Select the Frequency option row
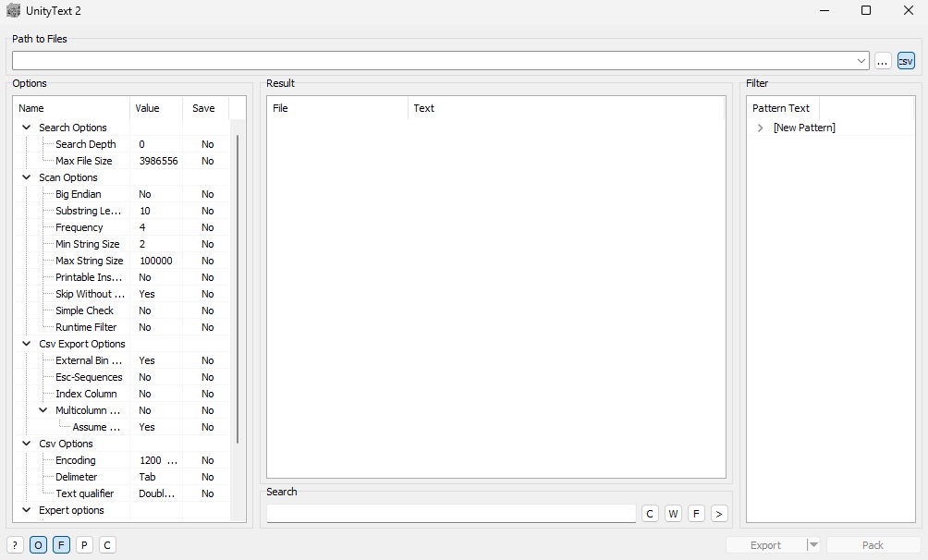The width and height of the screenshot is (928, 560). coord(79,227)
